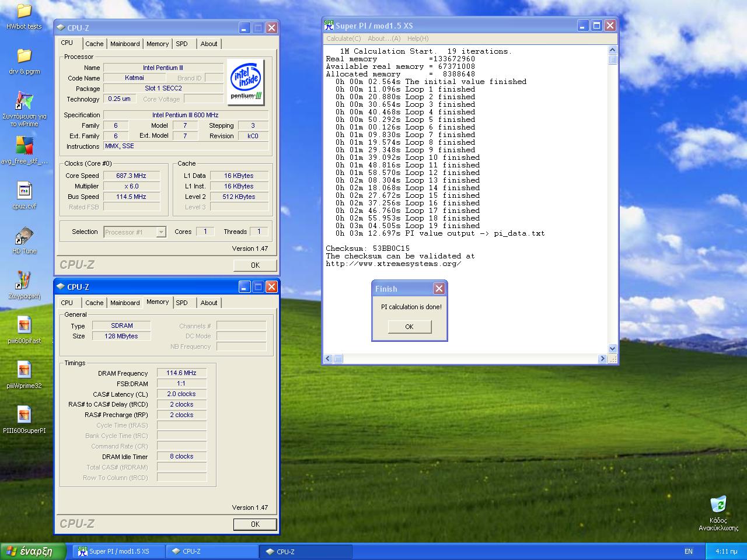Image resolution: width=747 pixels, height=560 pixels.
Task: Open Help(H) menu in Super PI
Action: tap(418, 38)
